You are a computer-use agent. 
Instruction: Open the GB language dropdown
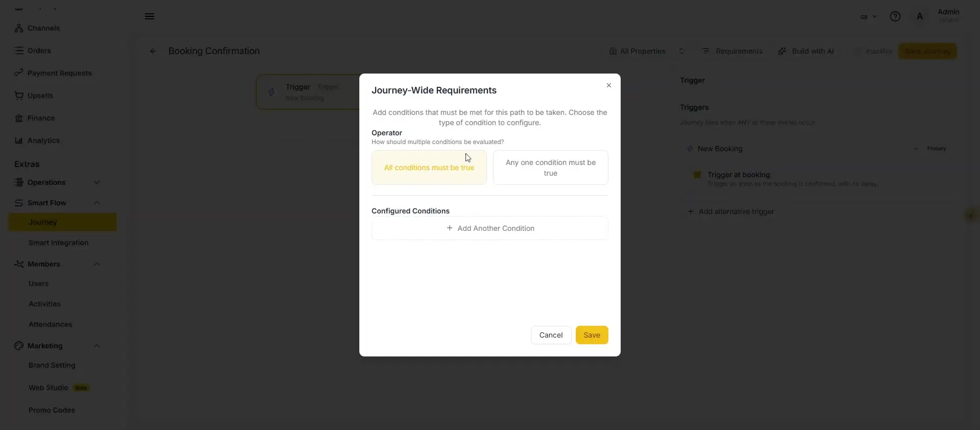click(868, 17)
